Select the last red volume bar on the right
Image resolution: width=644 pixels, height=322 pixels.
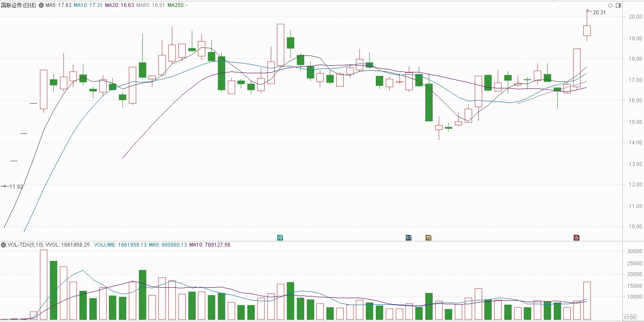point(587,301)
